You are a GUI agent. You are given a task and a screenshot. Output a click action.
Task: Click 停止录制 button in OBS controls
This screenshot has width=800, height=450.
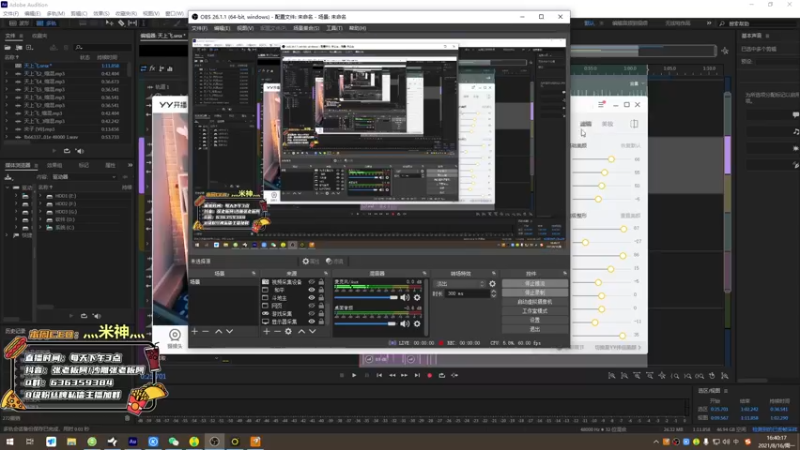coord(535,293)
